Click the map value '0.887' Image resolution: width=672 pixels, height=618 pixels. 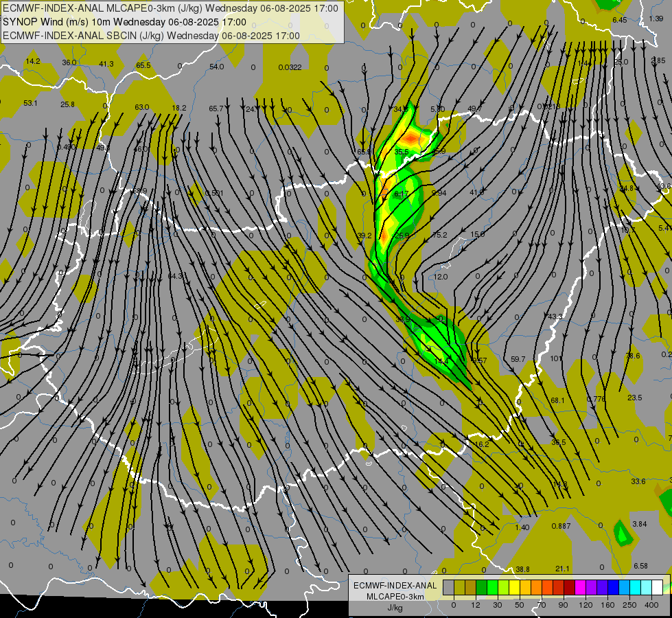coord(561,526)
